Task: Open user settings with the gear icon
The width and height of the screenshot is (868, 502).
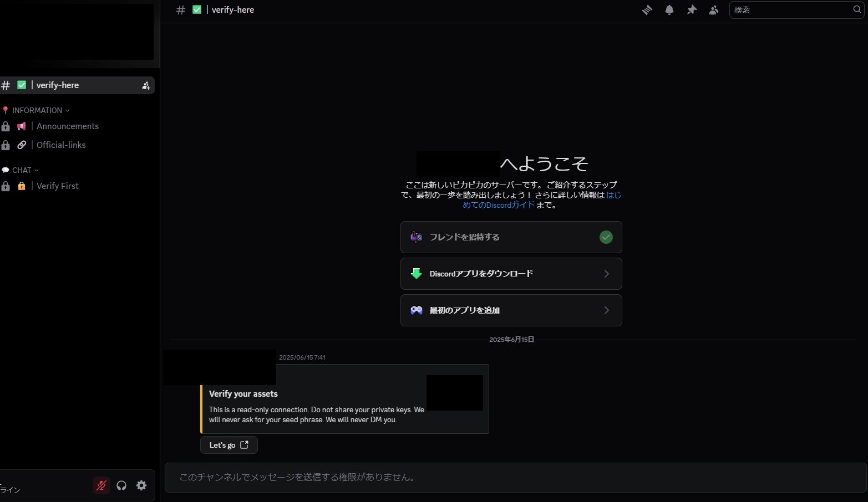Action: 141,485
